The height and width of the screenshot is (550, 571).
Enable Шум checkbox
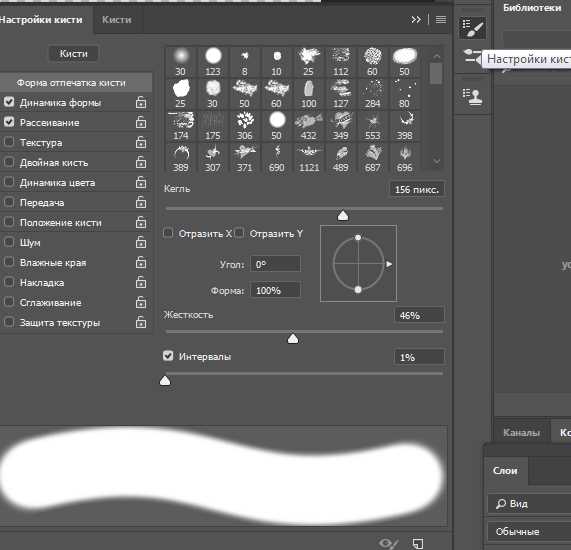click(9, 242)
